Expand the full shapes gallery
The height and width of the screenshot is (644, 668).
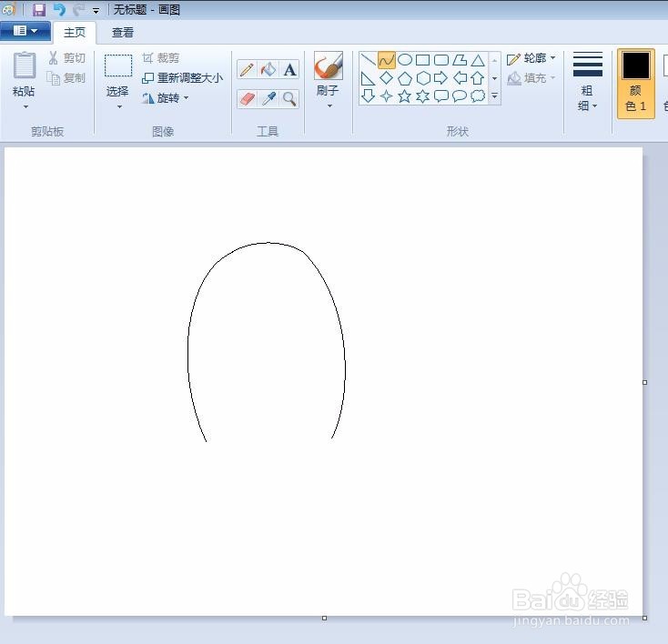(x=494, y=96)
